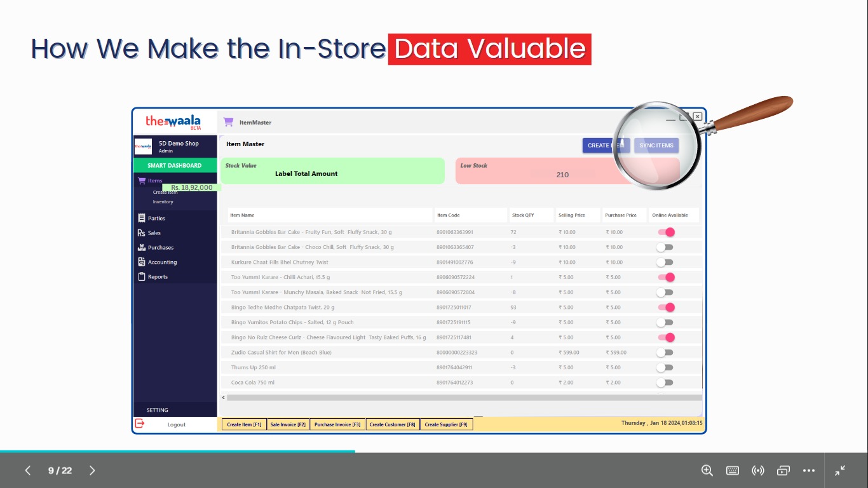
Task: Turn on online toggle for Kurkure Chaat Fills
Action: point(665,262)
